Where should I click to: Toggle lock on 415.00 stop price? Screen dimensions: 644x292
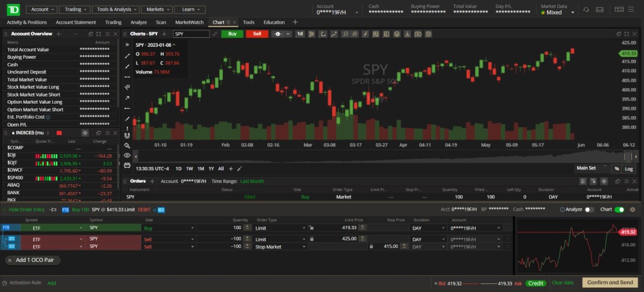[x=371, y=247]
